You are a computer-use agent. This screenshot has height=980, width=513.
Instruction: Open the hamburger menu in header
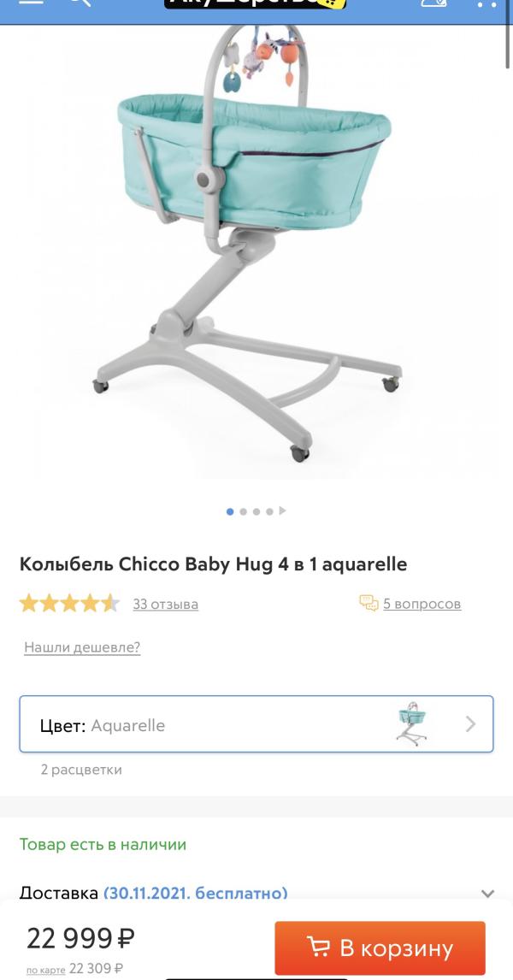[32, 2]
